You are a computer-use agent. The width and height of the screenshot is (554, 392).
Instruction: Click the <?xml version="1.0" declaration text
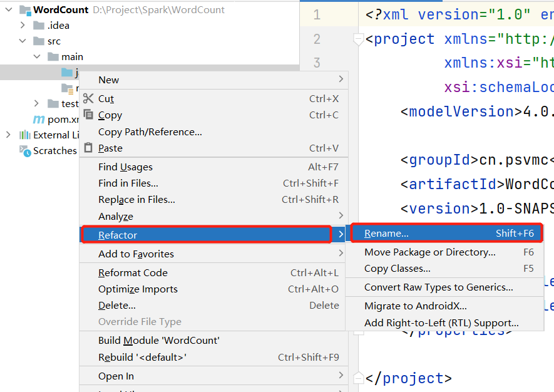coord(448,15)
